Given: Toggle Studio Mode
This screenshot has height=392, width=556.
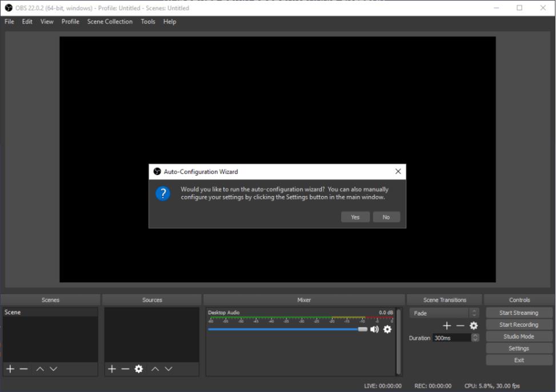Looking at the screenshot, I should click(519, 337).
